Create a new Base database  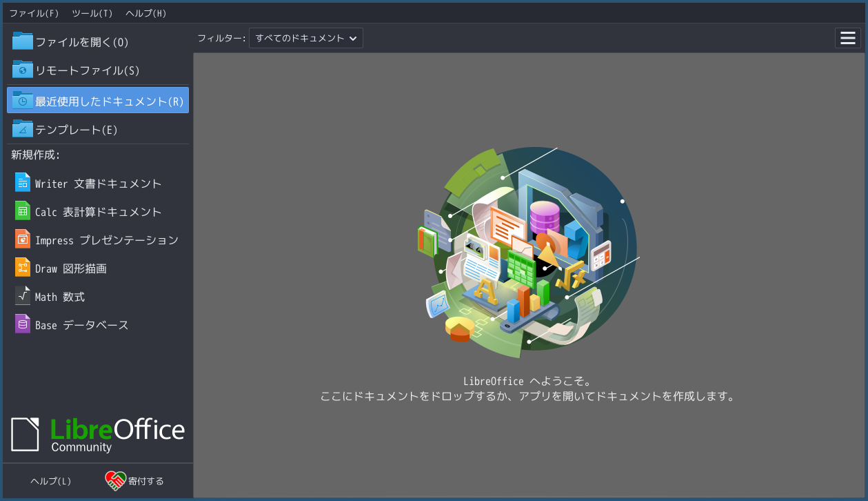coord(83,324)
